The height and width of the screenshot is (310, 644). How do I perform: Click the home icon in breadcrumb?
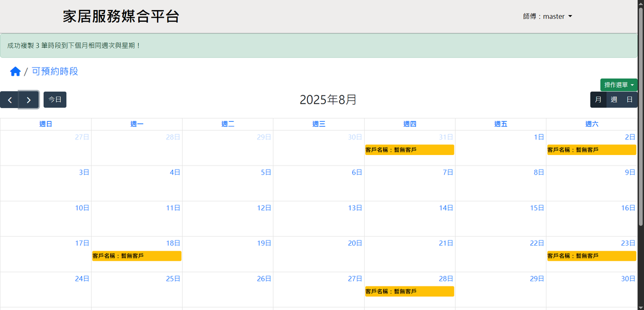pyautogui.click(x=15, y=71)
